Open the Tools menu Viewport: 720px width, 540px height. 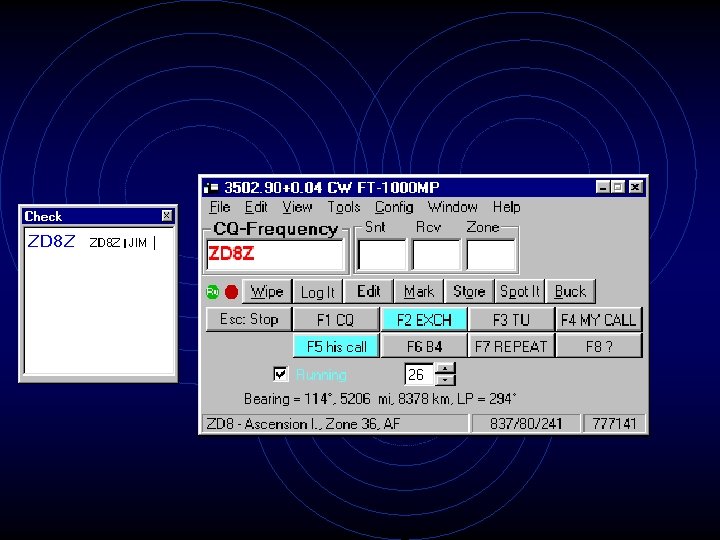(x=343, y=207)
